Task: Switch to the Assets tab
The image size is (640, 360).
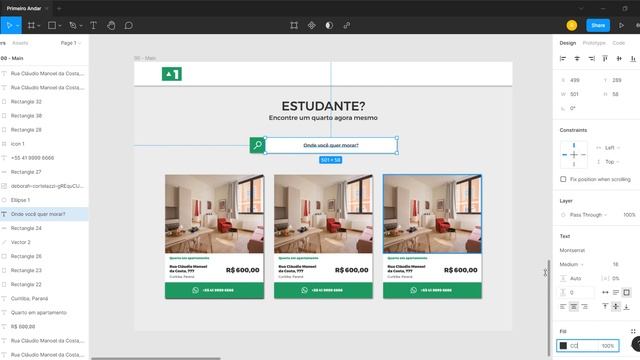Action: point(20,43)
